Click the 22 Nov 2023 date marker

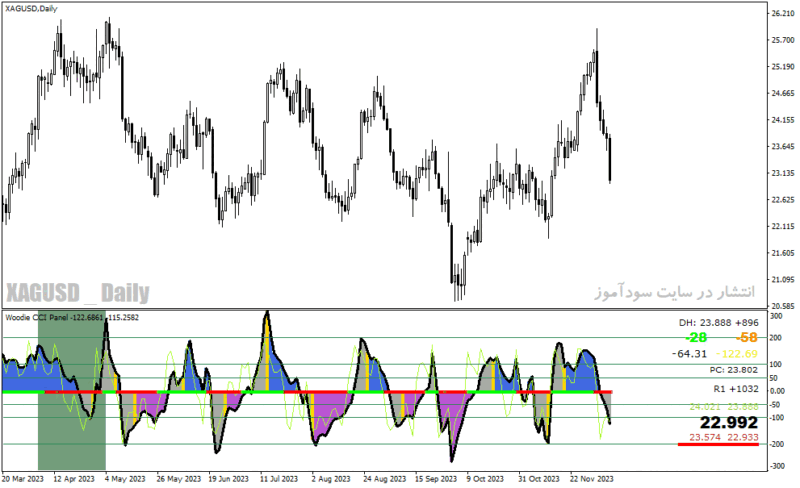[x=591, y=479]
